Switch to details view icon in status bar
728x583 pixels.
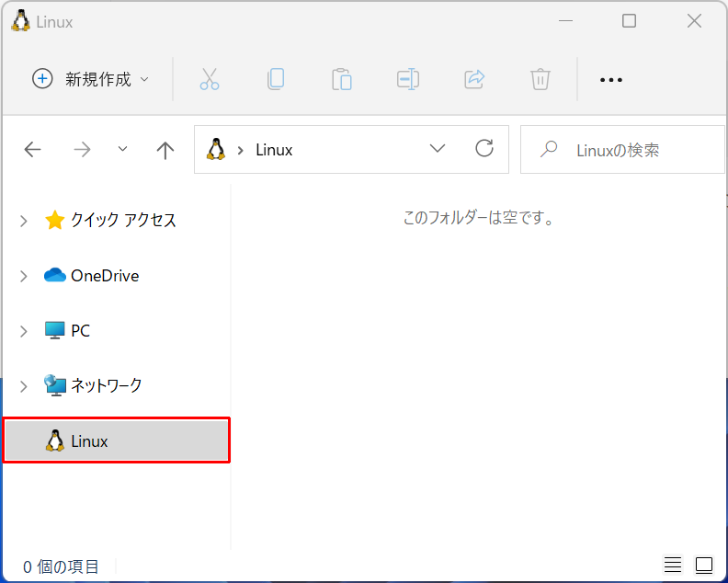(672, 566)
